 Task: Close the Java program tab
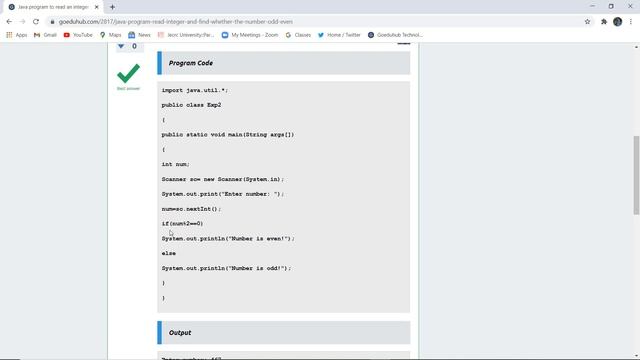97,7
